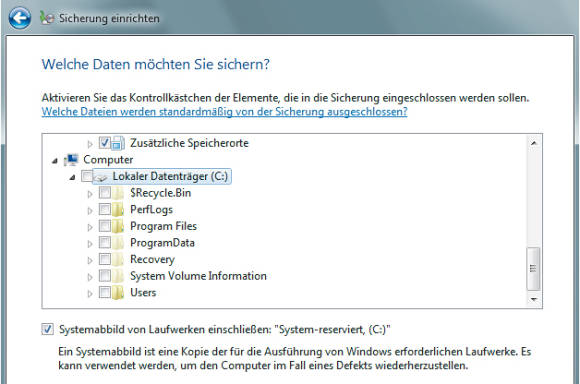Select the PerfLogs label
Screen dimensions: 580x384
point(152,210)
